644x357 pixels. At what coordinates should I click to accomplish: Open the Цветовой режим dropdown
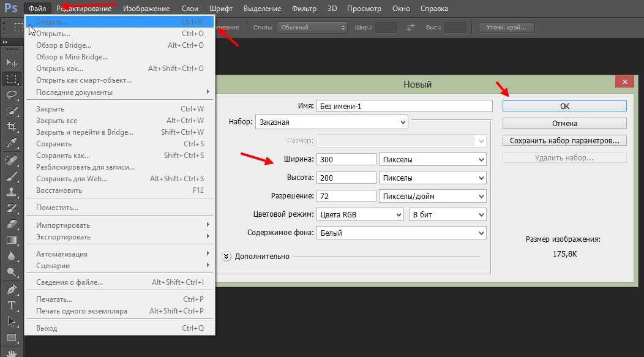point(360,214)
